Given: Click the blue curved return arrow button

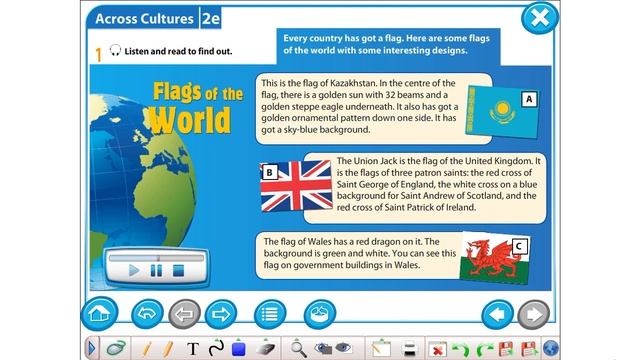Looking at the screenshot, I should (x=147, y=313).
